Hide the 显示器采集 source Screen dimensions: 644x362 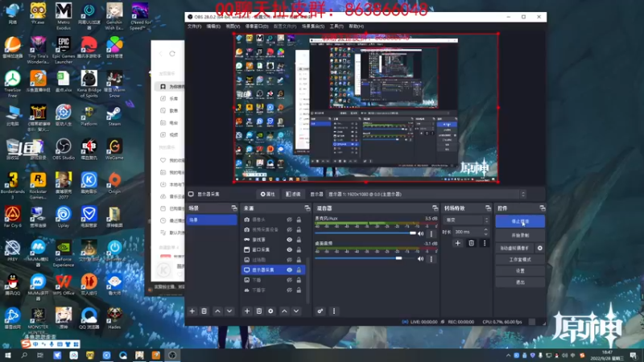pos(290,269)
